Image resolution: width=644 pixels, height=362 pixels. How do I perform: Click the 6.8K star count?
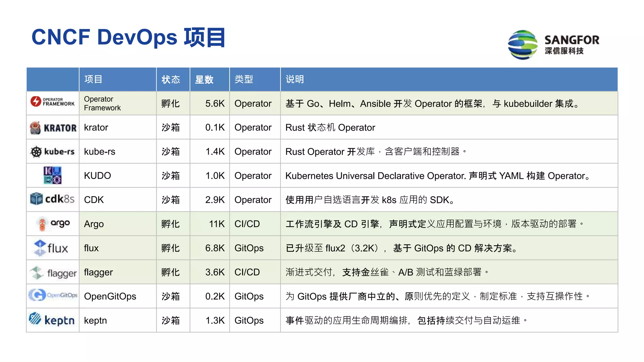tap(215, 248)
